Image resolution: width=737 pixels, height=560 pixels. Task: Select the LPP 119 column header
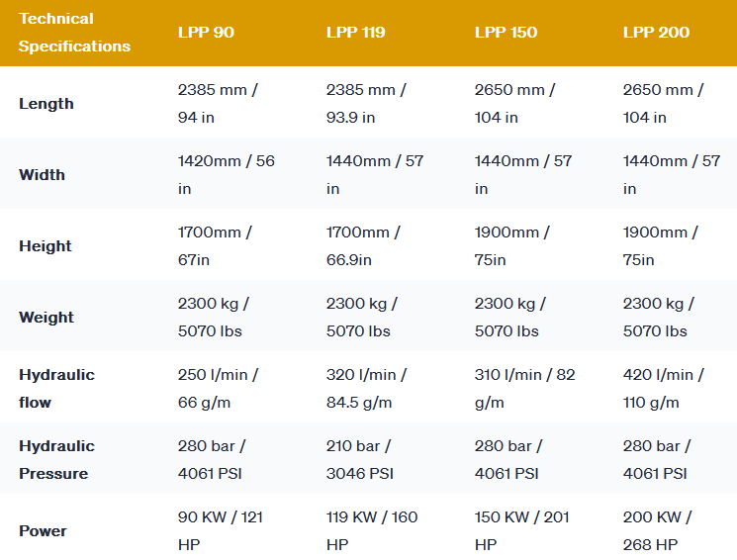point(355,33)
